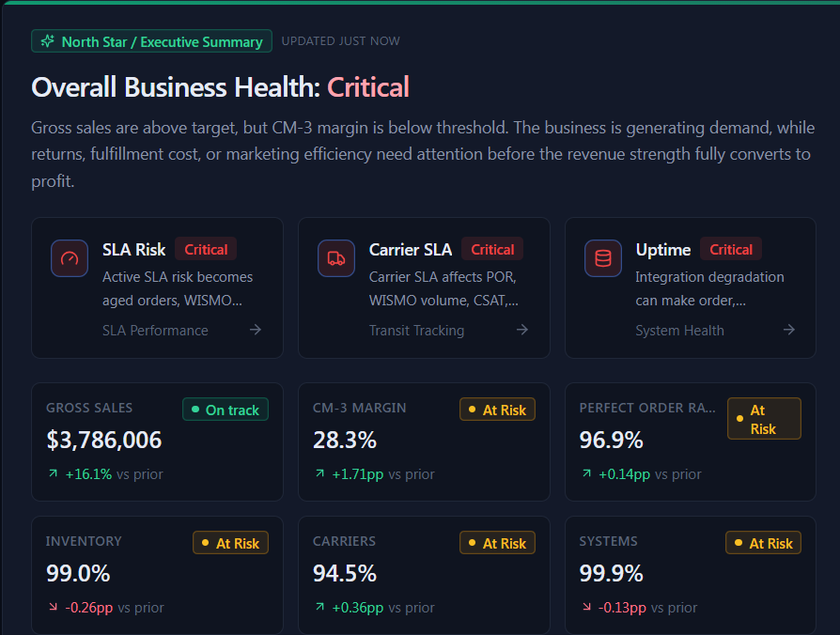Click the CM-3 MARGIN label
The width and height of the screenshot is (840, 635).
click(360, 408)
